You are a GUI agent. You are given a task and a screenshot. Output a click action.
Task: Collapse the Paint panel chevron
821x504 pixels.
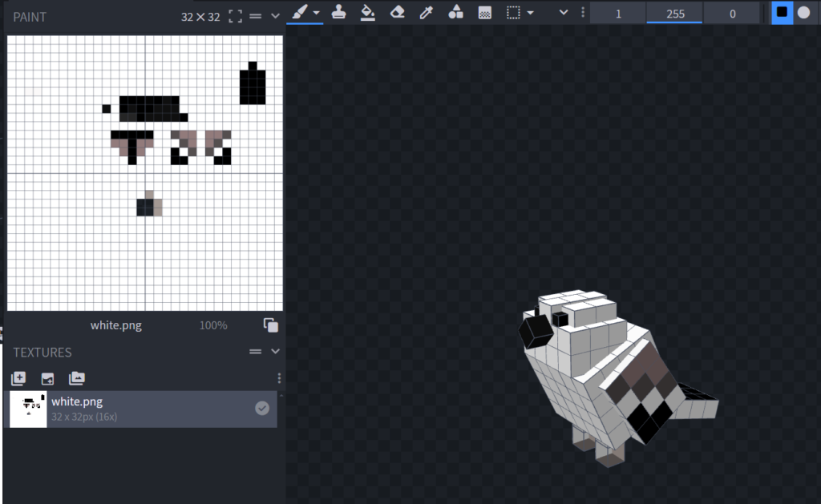(x=275, y=16)
